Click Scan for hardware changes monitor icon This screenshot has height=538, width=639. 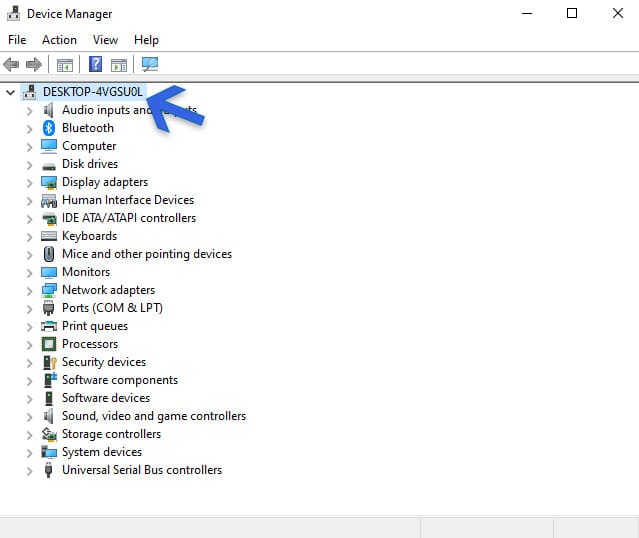pyautogui.click(x=150, y=64)
